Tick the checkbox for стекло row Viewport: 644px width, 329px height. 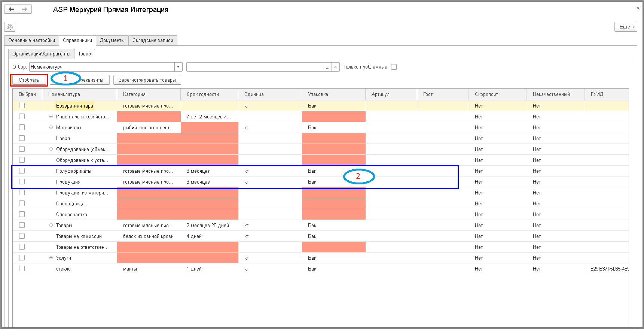[x=22, y=269]
